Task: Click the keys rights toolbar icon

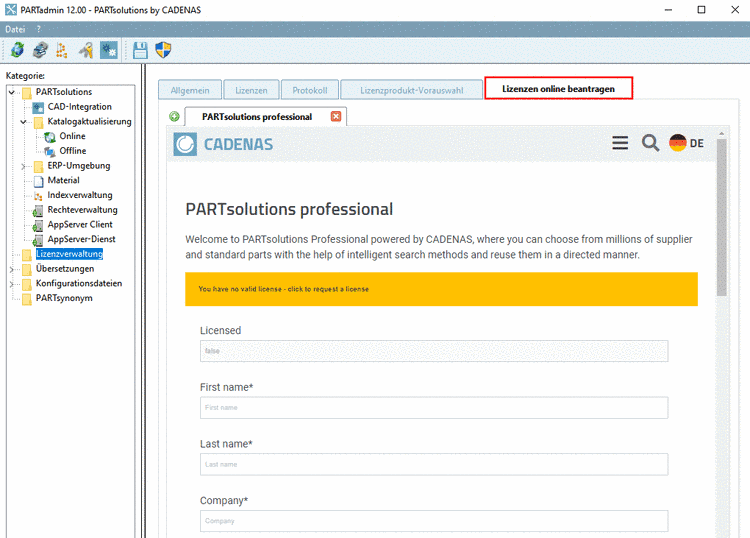Action: click(86, 50)
